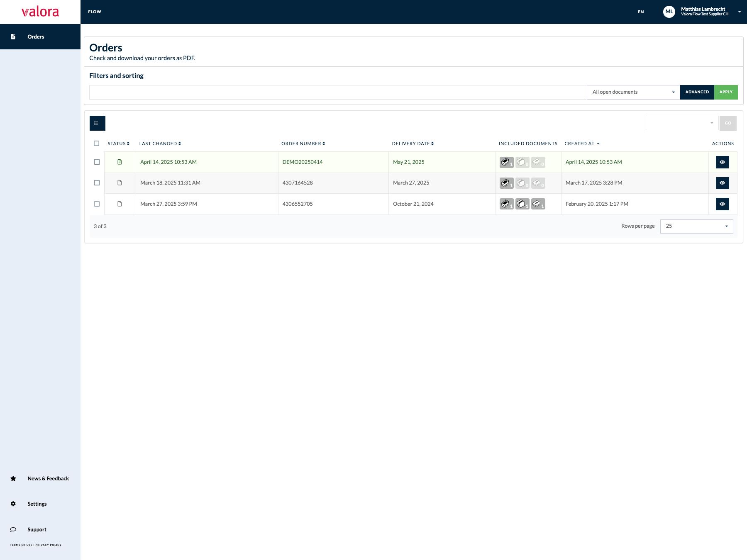
Task: Click third document icon for order 4306552705
Action: [538, 204]
